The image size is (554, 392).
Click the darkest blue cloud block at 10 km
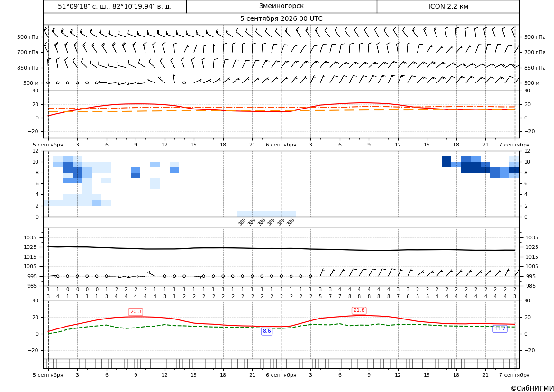click(446, 162)
